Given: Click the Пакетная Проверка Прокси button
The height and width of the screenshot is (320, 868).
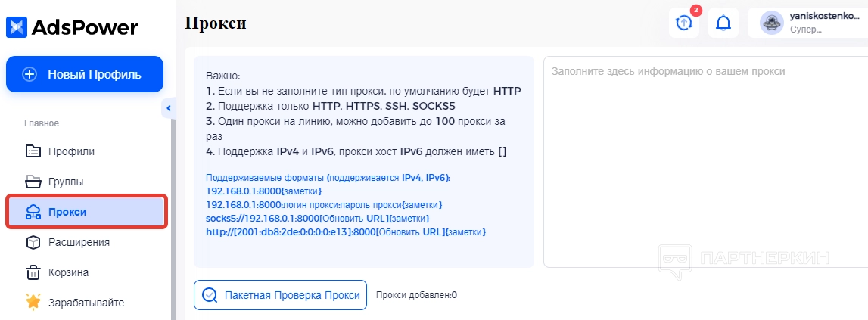Looking at the screenshot, I should pyautogui.click(x=281, y=295).
